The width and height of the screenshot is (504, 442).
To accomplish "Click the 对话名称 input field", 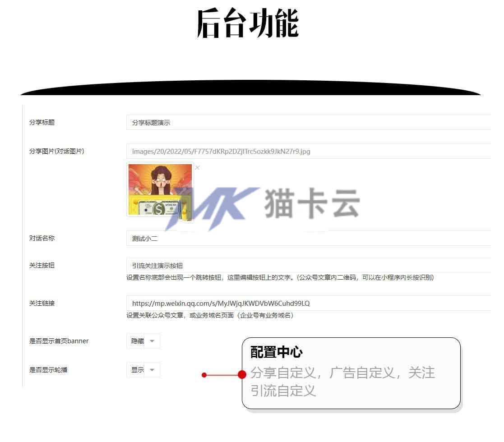I will coord(309,238).
